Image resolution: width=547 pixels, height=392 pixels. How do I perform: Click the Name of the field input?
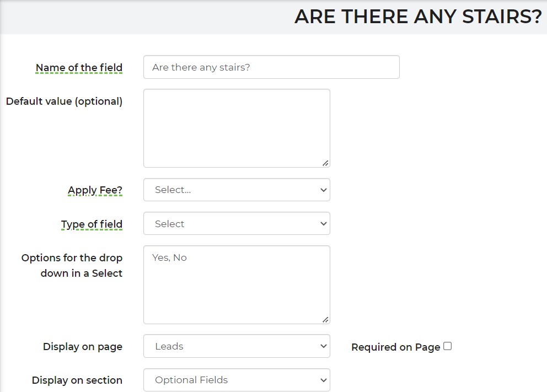click(x=271, y=67)
